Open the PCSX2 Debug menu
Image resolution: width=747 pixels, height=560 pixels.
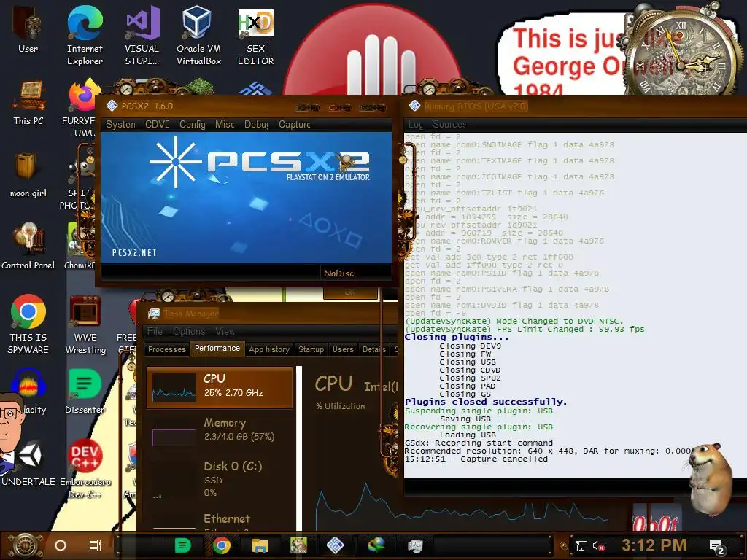click(257, 124)
